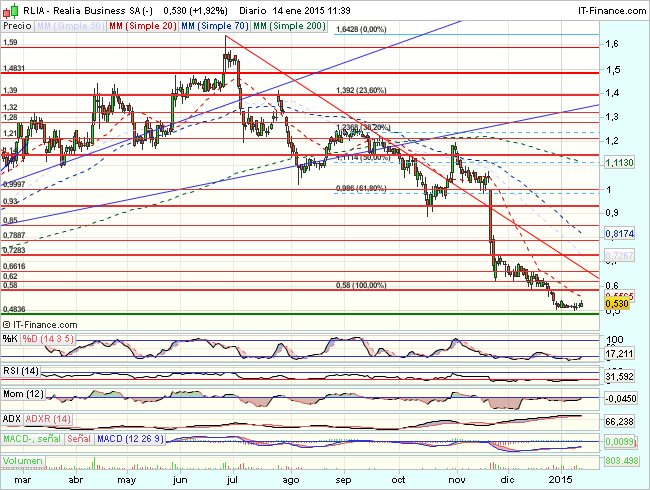Open the %K stochastic indicator label

pos(9,339)
